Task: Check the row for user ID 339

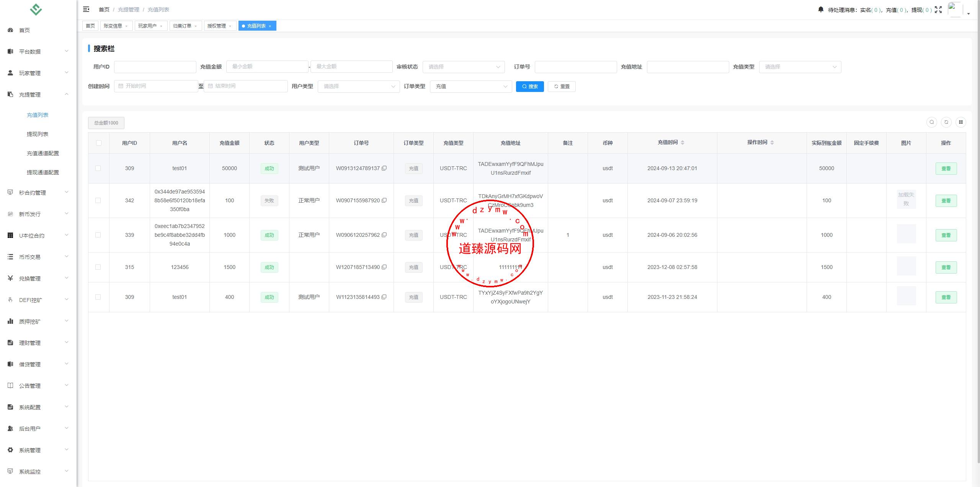Action: [x=98, y=235]
